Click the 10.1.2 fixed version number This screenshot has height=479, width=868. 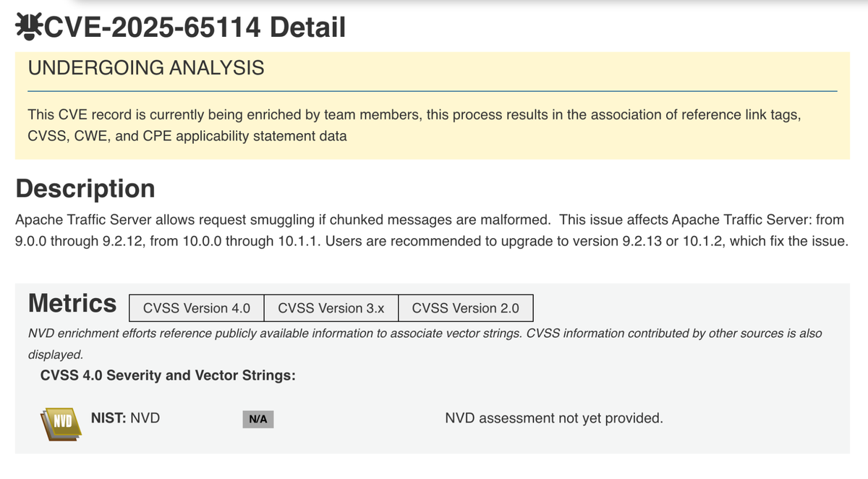(704, 241)
